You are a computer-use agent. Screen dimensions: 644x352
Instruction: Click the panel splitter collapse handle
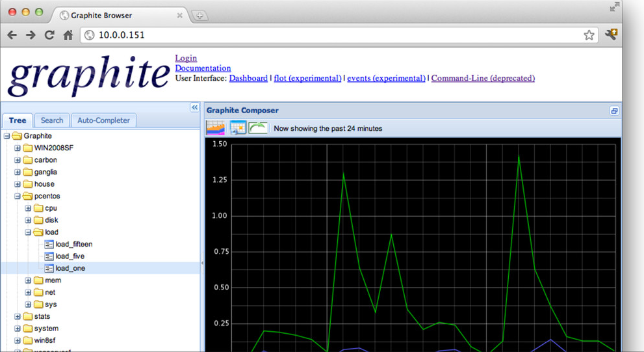click(202, 263)
